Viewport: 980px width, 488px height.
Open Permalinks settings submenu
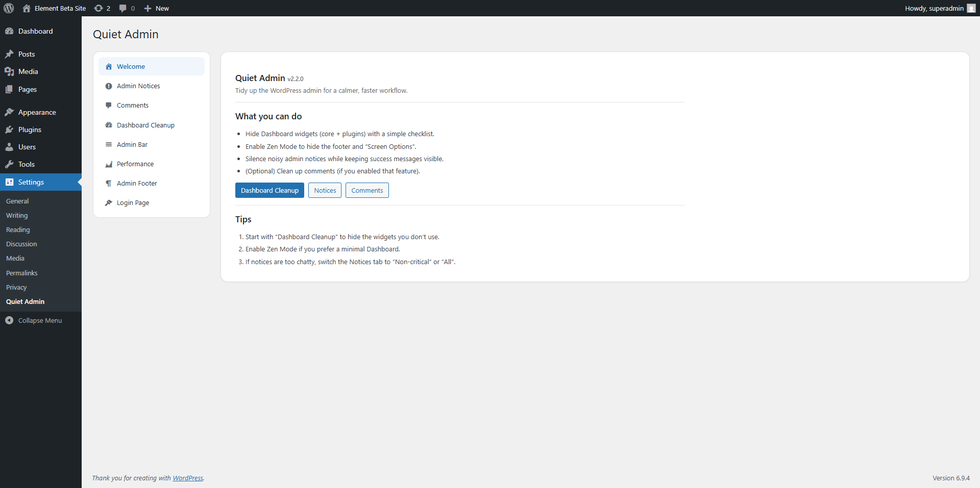[41, 273]
